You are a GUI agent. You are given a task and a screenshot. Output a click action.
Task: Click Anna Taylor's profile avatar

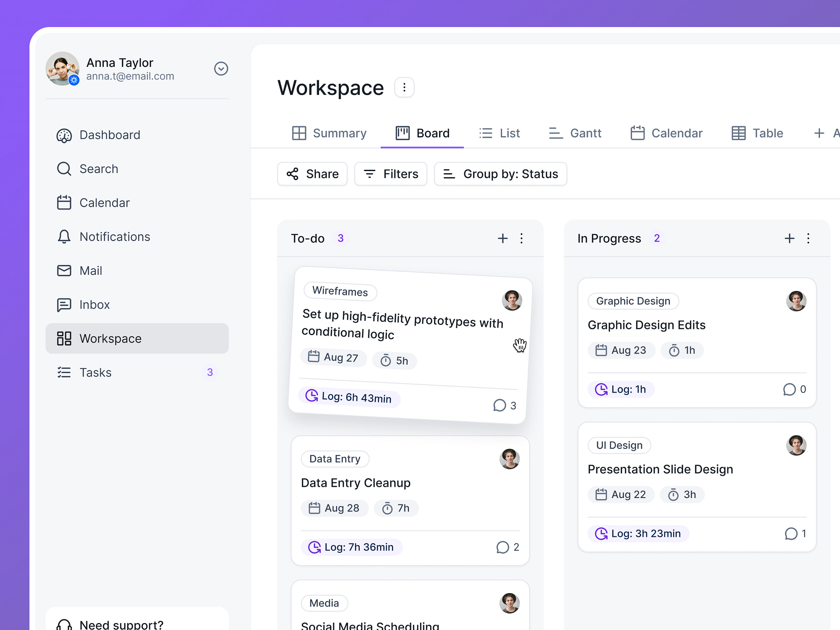pos(62,69)
